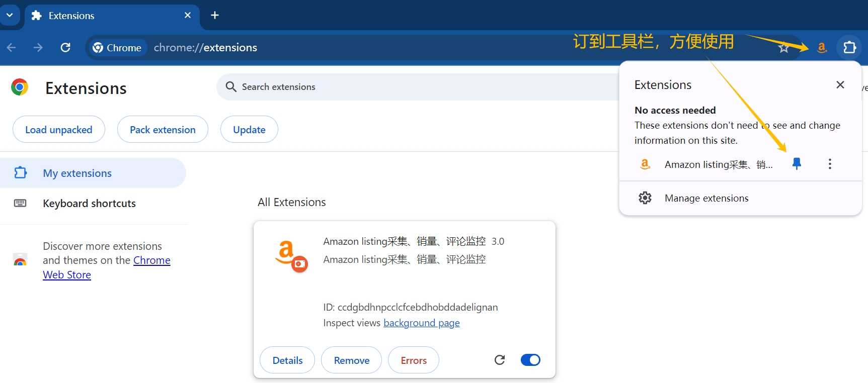Close the Extensions popup panel

point(840,85)
